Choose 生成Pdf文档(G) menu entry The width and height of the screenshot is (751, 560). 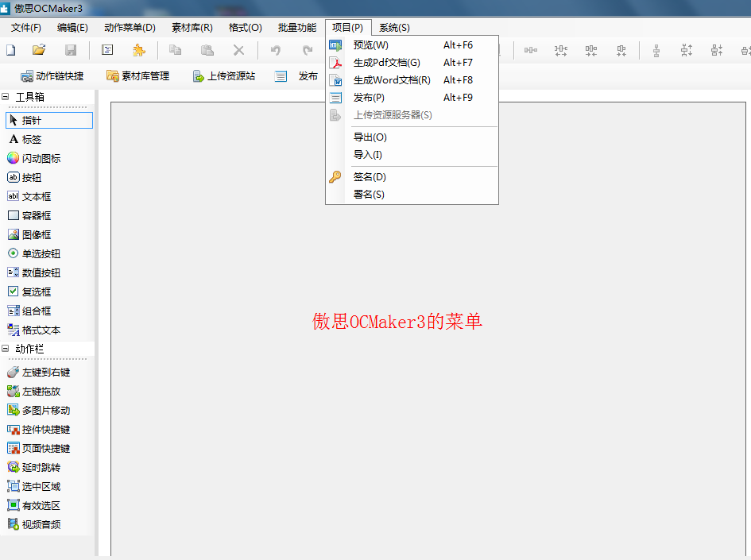coord(412,63)
